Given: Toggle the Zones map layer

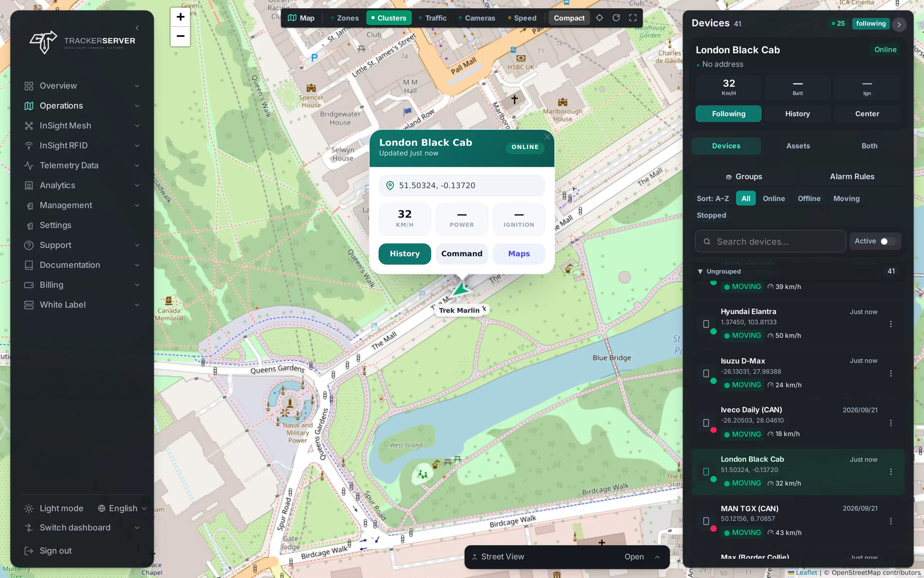Looking at the screenshot, I should click(x=345, y=18).
